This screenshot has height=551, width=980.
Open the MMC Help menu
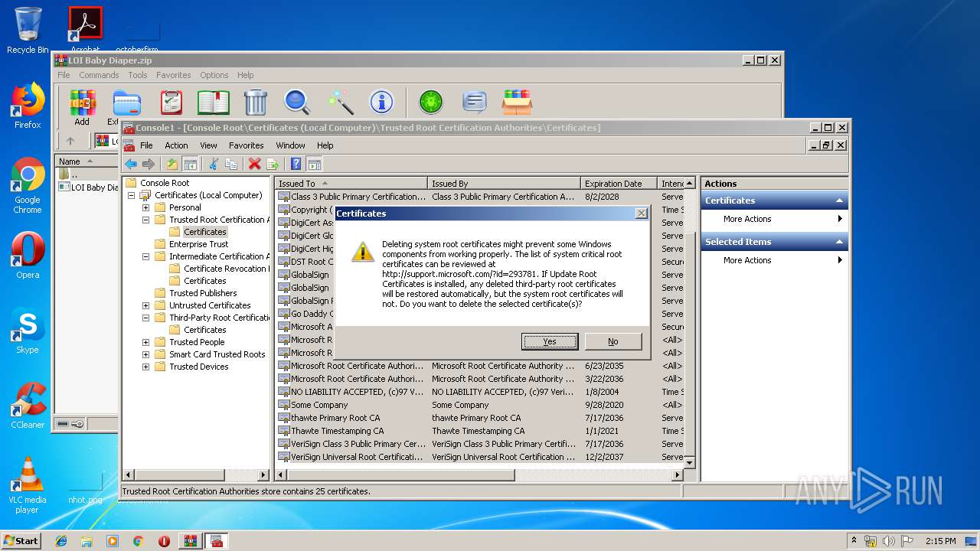[325, 145]
